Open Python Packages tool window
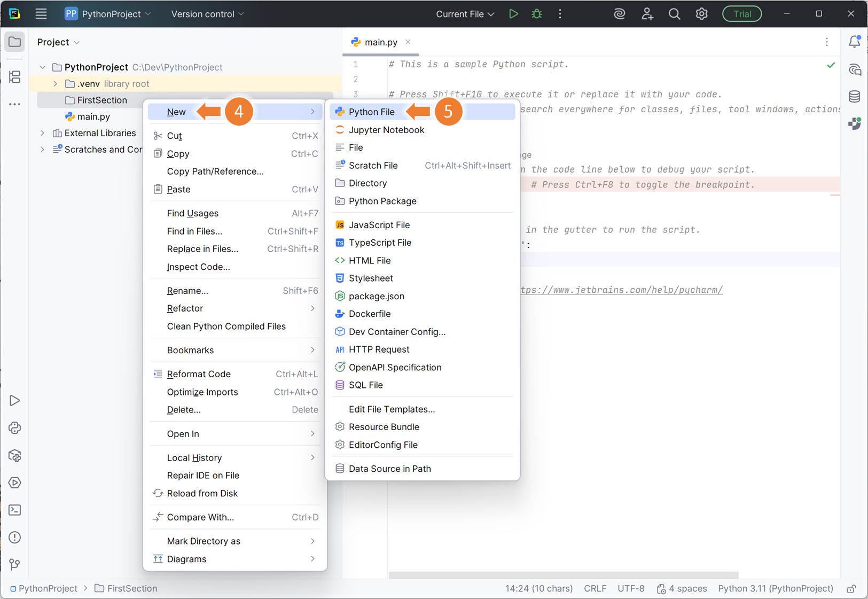 [x=15, y=455]
